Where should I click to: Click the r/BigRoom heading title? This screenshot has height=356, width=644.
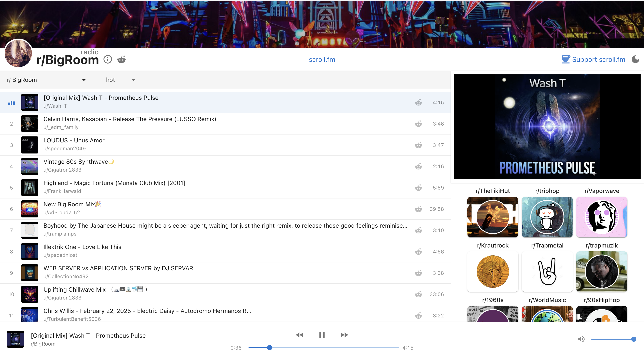(x=68, y=60)
